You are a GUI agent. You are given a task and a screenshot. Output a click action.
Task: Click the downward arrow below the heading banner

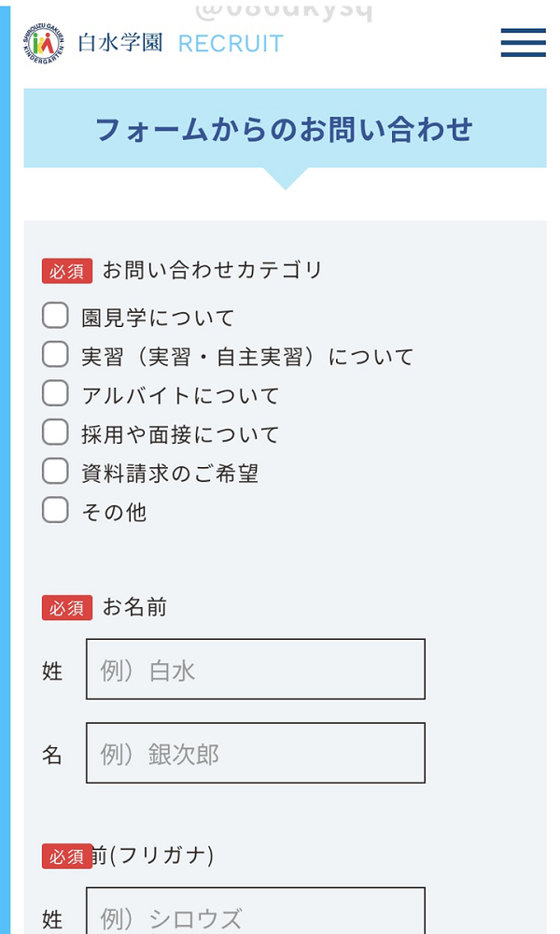[x=285, y=178]
